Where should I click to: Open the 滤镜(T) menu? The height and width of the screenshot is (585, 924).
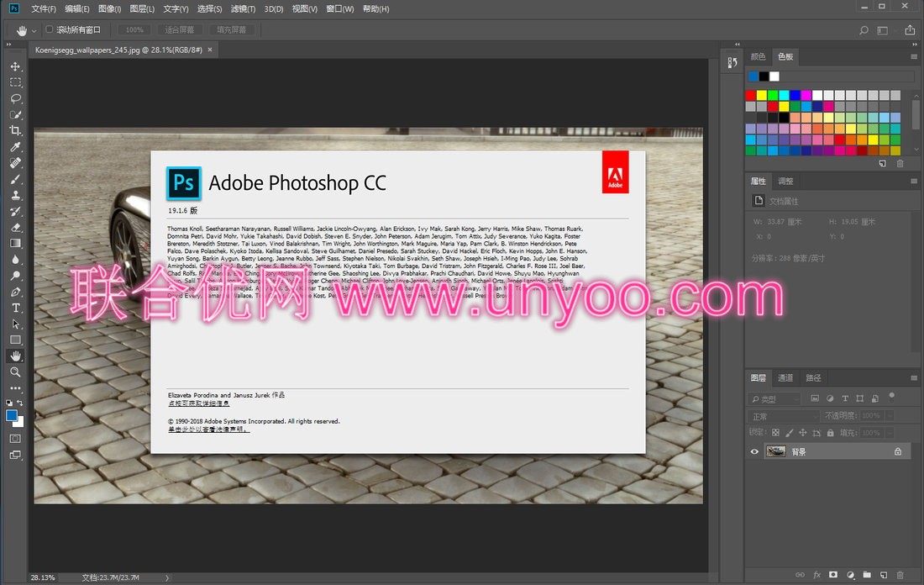[x=243, y=9]
